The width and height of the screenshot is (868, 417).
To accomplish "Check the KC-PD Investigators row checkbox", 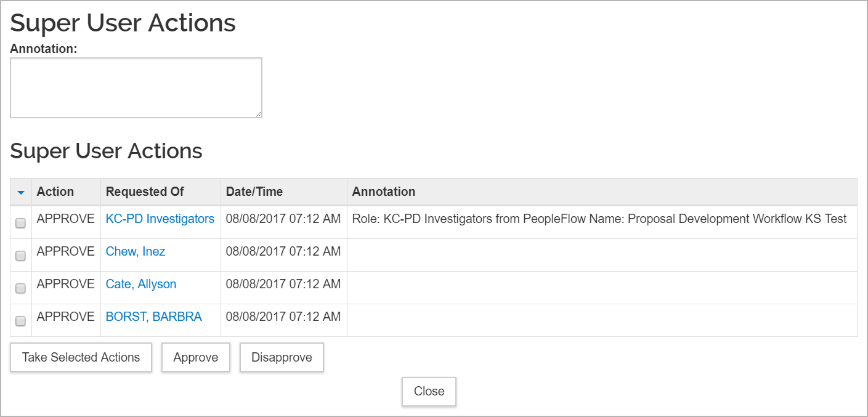I will [20, 224].
